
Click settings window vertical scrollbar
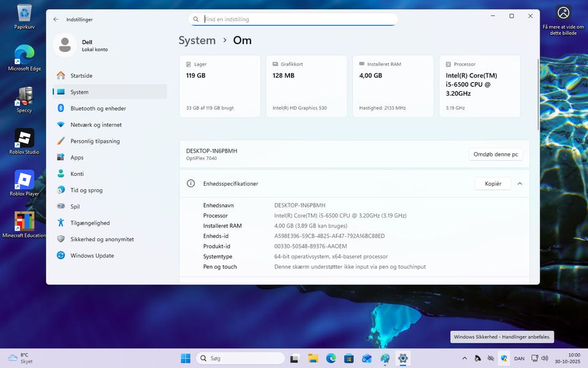pos(538,95)
